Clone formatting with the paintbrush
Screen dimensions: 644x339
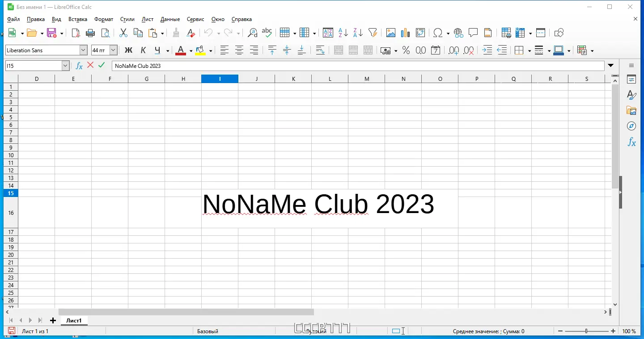click(x=176, y=33)
